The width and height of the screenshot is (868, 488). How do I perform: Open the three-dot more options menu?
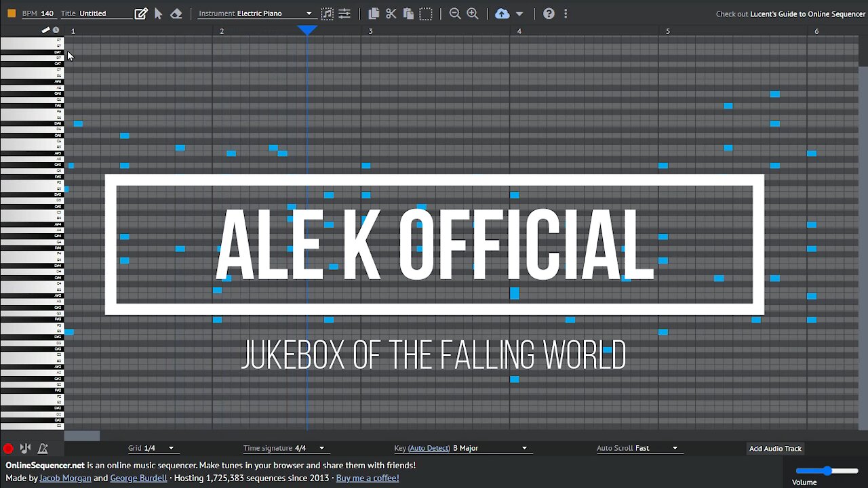[x=566, y=14]
